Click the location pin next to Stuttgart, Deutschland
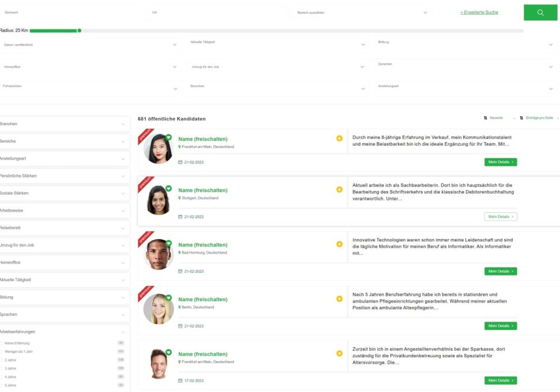Image resolution: width=560 pixels, height=392 pixels. [x=180, y=198]
